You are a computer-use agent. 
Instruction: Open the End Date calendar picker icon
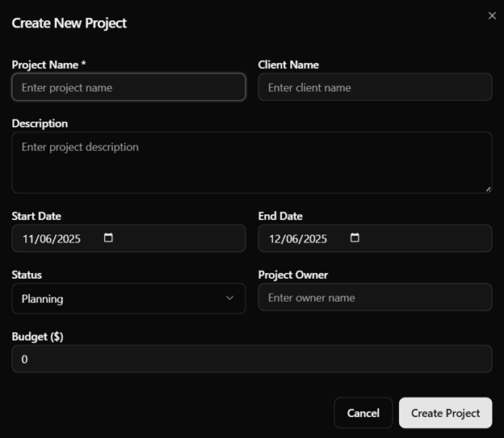(355, 238)
